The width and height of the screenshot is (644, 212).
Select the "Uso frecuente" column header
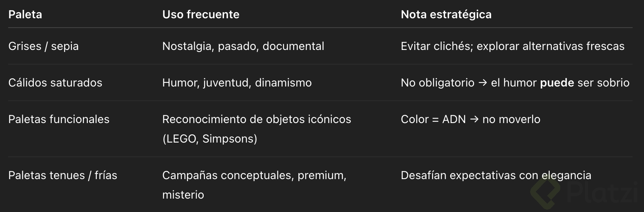(x=200, y=15)
